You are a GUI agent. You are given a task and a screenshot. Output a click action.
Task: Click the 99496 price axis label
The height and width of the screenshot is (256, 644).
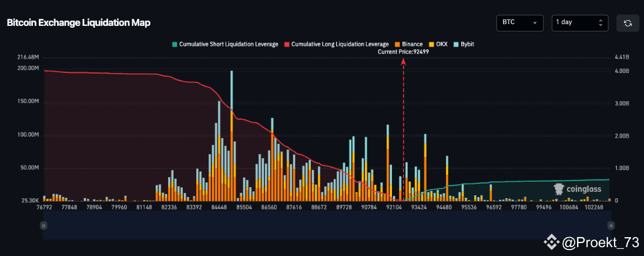[x=544, y=208]
